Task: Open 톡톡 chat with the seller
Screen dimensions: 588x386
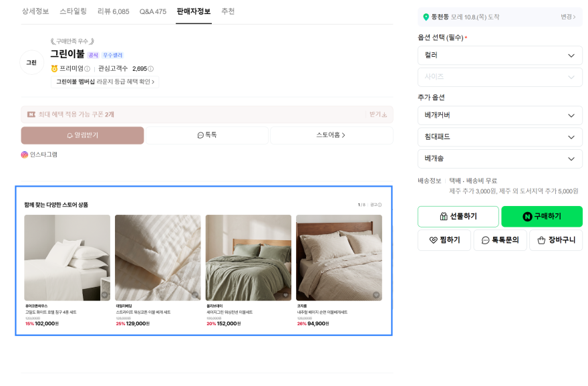Action: [x=207, y=135]
